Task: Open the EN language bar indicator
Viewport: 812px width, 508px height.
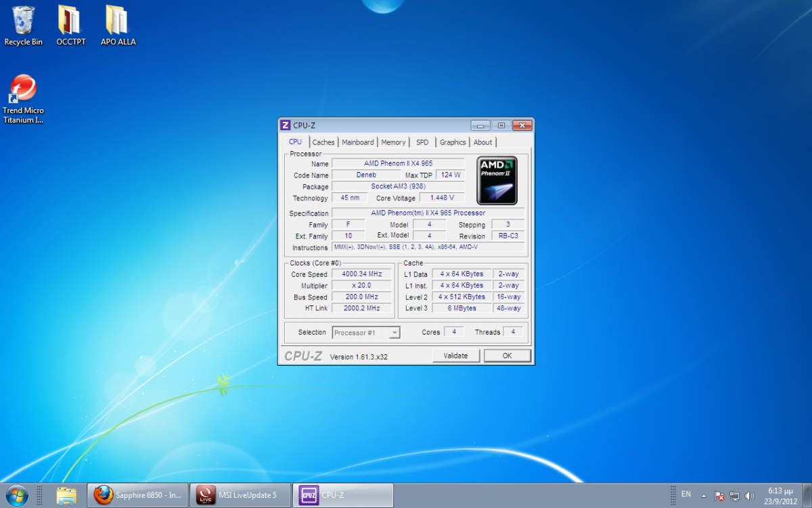Action: point(686,494)
